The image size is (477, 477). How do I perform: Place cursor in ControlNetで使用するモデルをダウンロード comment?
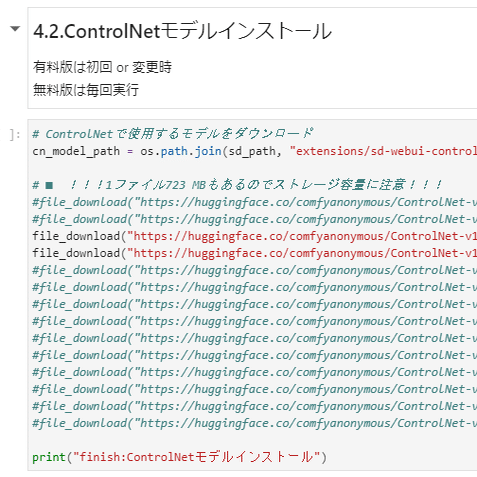(x=173, y=134)
